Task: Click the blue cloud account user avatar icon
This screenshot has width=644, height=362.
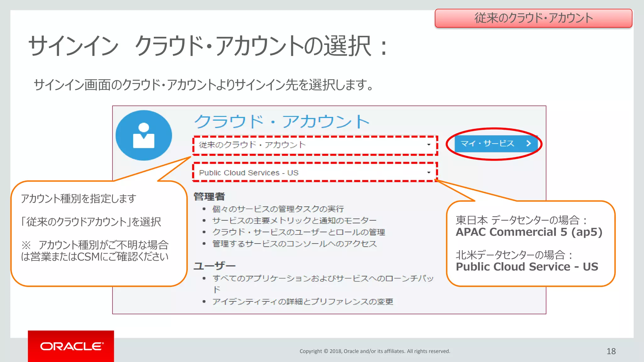Action: (x=144, y=135)
